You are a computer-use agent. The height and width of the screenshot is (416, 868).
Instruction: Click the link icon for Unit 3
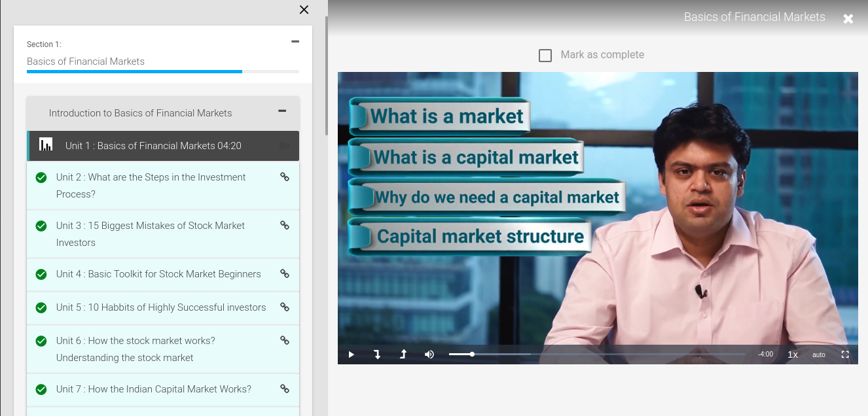(285, 225)
